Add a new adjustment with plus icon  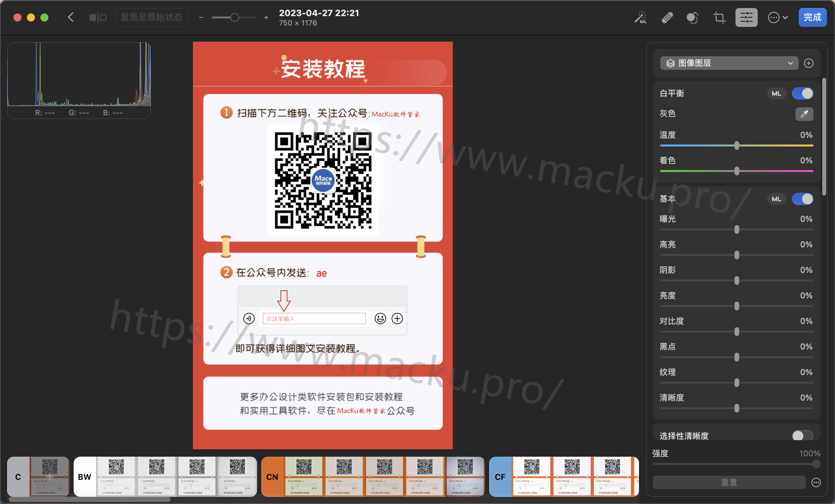(808, 64)
